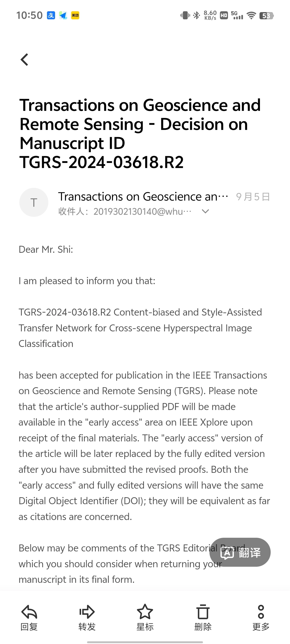Viewport: 290px width, 644px height.
Task: Open the more options menu
Action: click(261, 612)
